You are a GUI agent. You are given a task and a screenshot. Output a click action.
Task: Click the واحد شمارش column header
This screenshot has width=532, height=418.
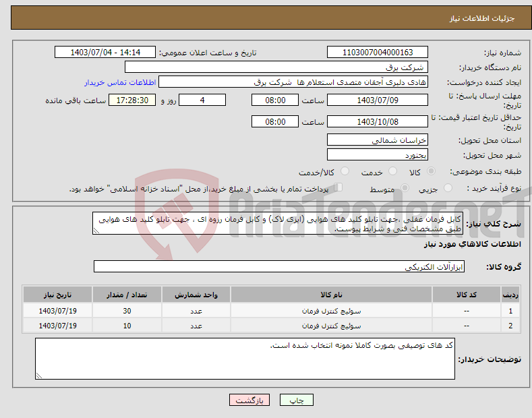tap(196, 295)
